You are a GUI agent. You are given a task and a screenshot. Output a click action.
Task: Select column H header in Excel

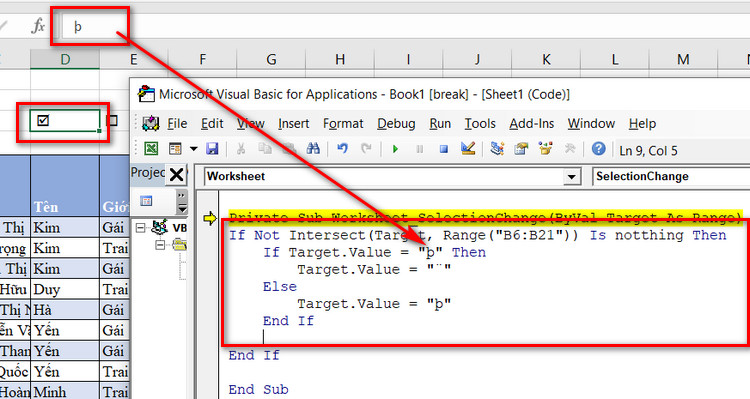tap(340, 59)
